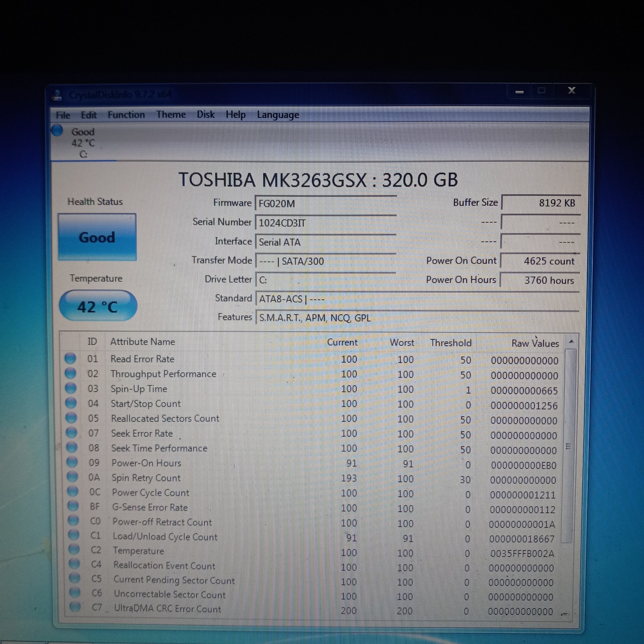This screenshot has width=644, height=644.
Task: Click the Good health status button
Action: pyautogui.click(x=97, y=237)
